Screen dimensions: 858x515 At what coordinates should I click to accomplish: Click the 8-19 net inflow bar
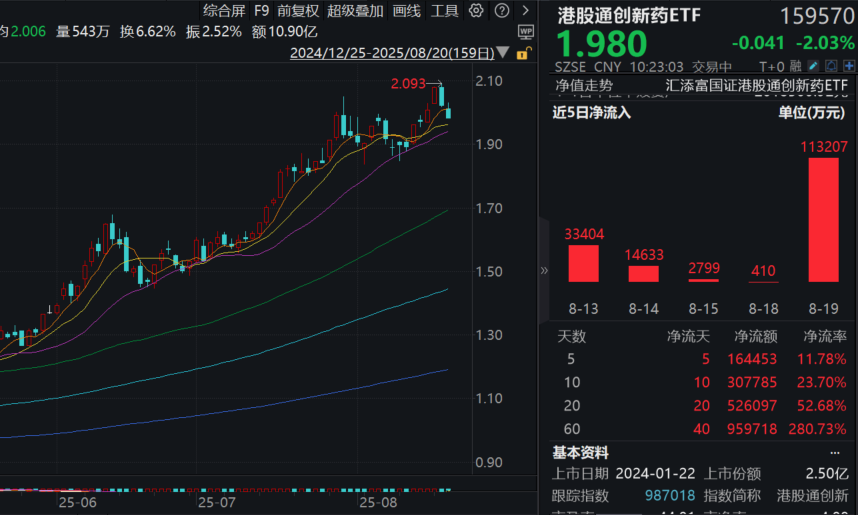click(823, 220)
